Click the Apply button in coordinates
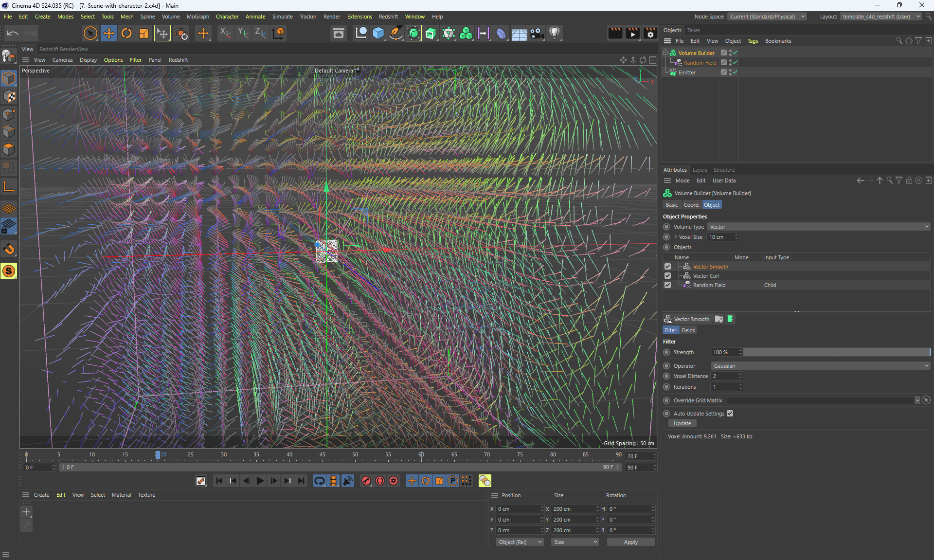This screenshot has height=560, width=934. (630, 542)
